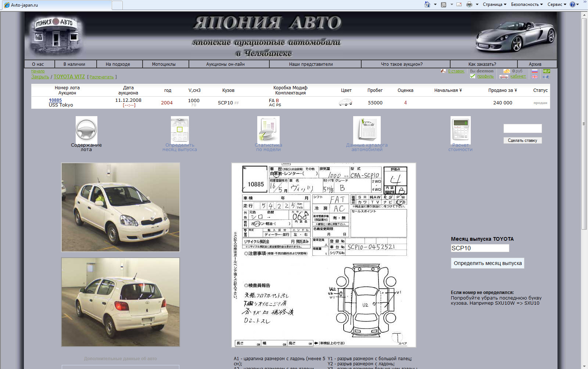Open model statistics via chart icon
Viewport: 588px width, 369px height.
tap(268, 129)
